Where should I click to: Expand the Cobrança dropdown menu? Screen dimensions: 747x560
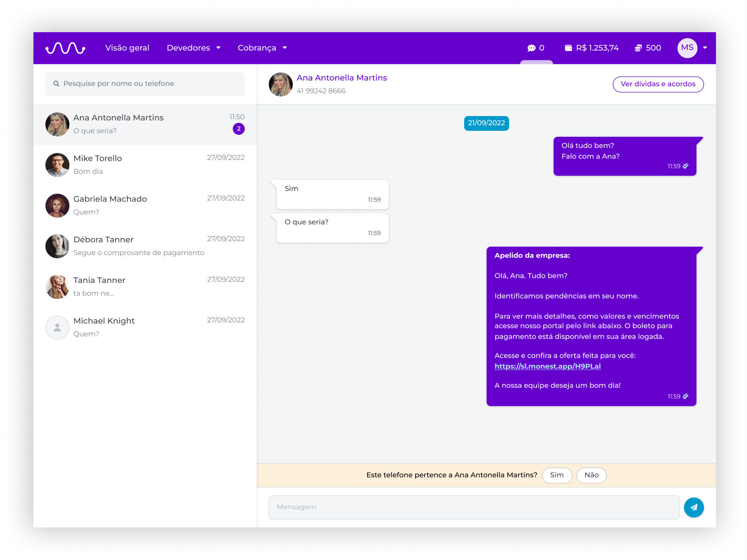pyautogui.click(x=262, y=48)
